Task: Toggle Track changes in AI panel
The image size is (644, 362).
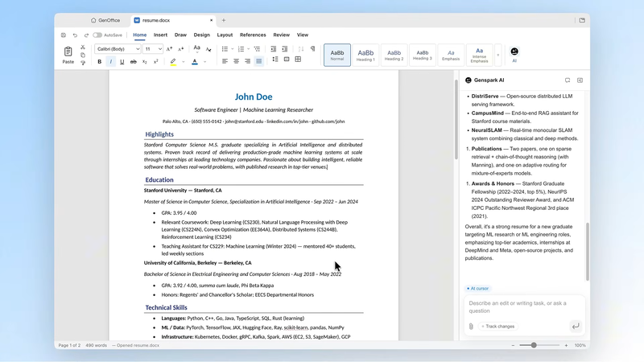Action: click(498, 327)
